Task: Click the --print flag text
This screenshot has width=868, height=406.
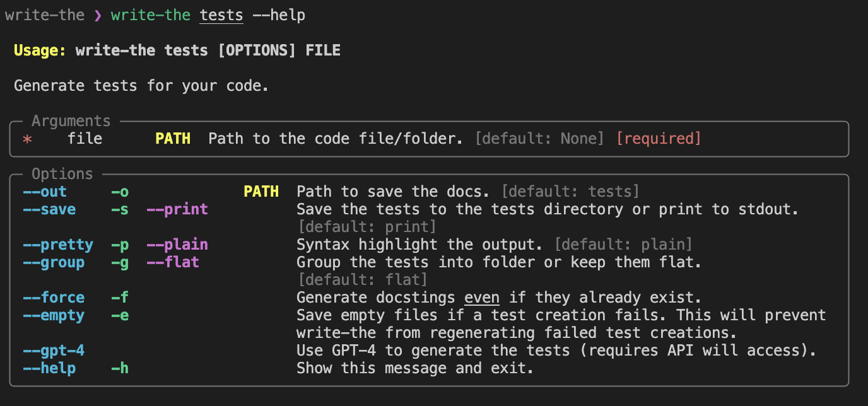Action: [x=177, y=209]
